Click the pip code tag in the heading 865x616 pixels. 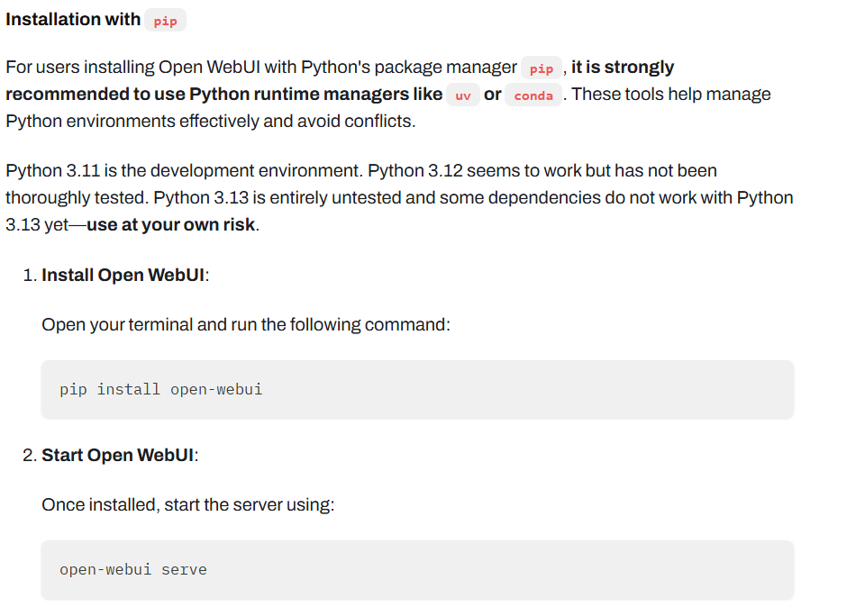[166, 21]
